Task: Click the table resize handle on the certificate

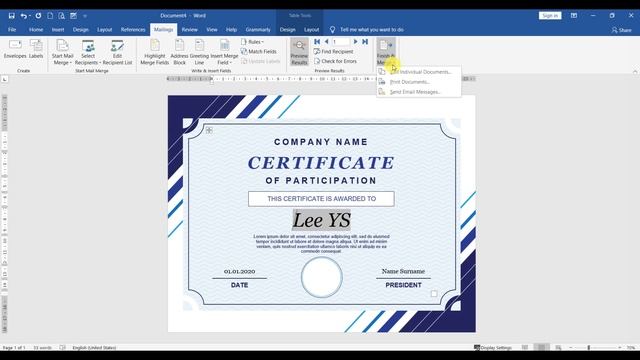Action: 434,293
